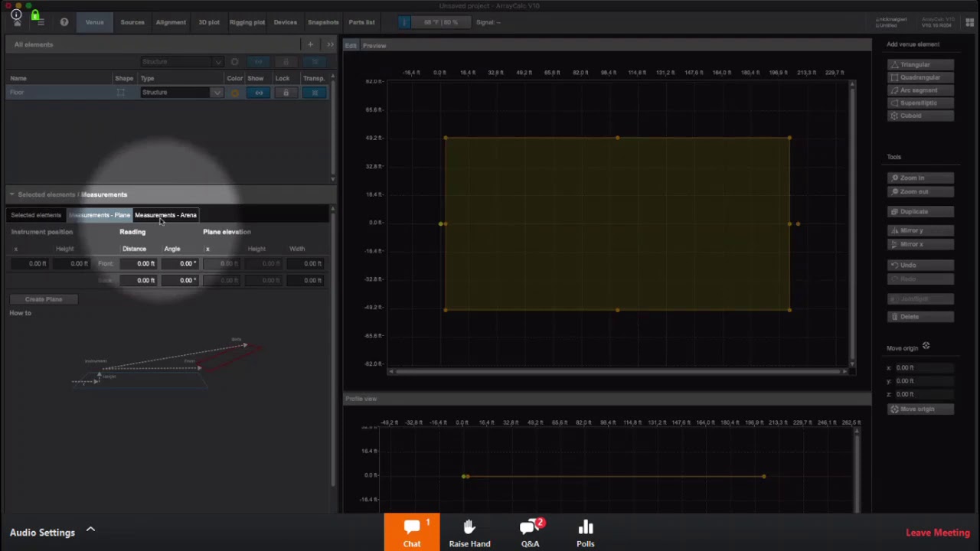
Task: Open Zoom Chat panel
Action: (412, 533)
